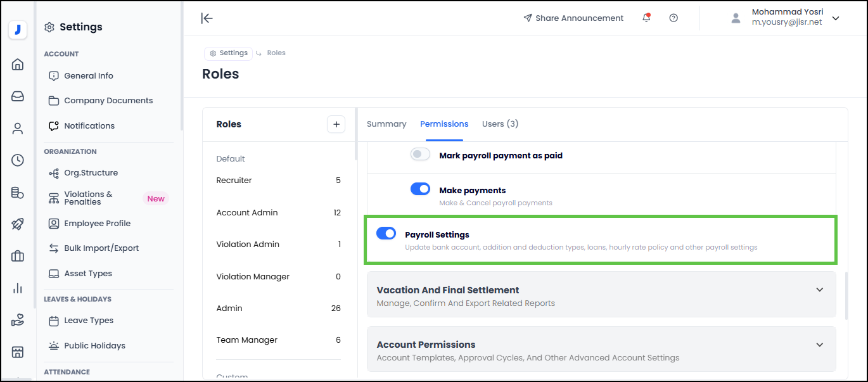Screen dimensions: 868x382
Task: Click the clock attendance icon in rail
Action: tap(18, 160)
